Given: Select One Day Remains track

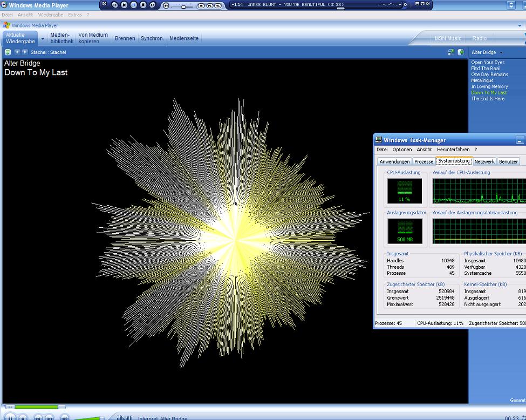Looking at the screenshot, I should pos(489,74).
